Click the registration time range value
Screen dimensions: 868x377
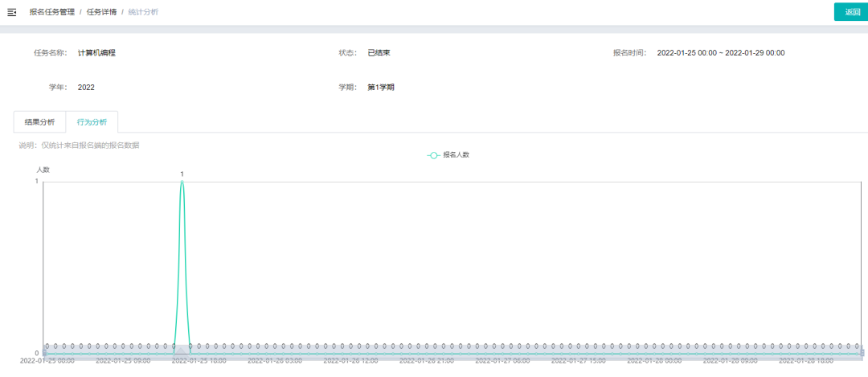(721, 53)
